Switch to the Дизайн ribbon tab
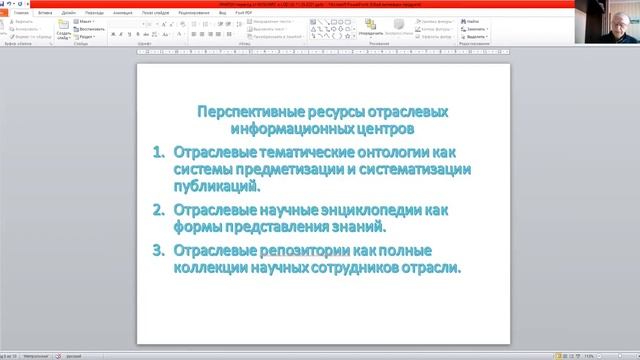Viewport: 640px width, 360px height. pyautogui.click(x=68, y=13)
